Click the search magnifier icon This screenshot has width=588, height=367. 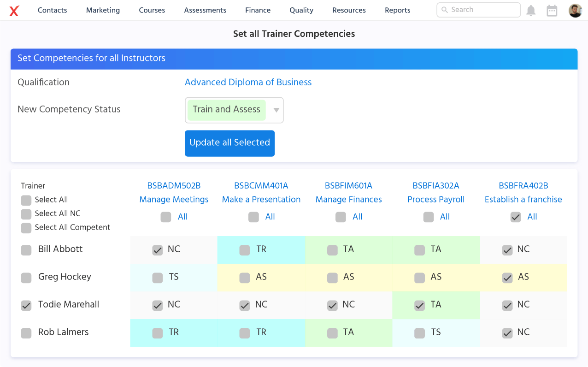[x=444, y=10]
